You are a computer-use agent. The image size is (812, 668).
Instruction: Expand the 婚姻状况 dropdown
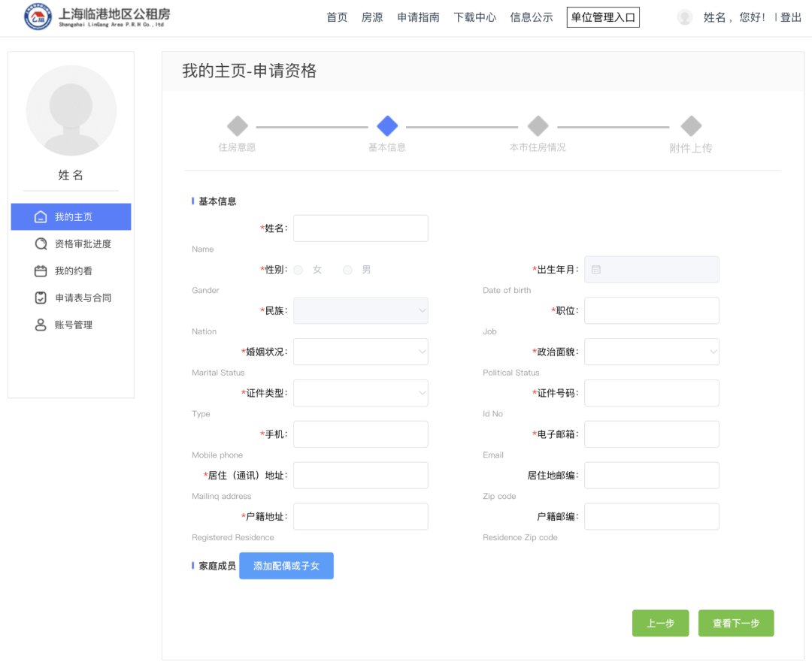[361, 352]
